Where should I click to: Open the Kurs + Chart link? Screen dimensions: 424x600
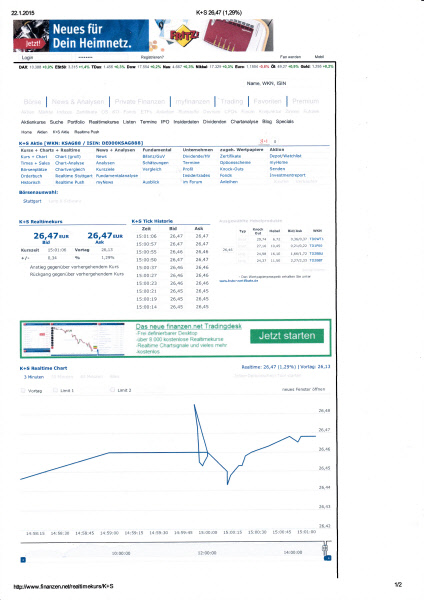tap(34, 157)
